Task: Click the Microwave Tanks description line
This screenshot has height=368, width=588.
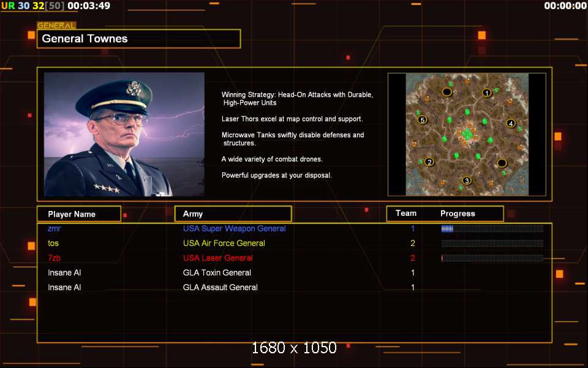Action: (293, 139)
